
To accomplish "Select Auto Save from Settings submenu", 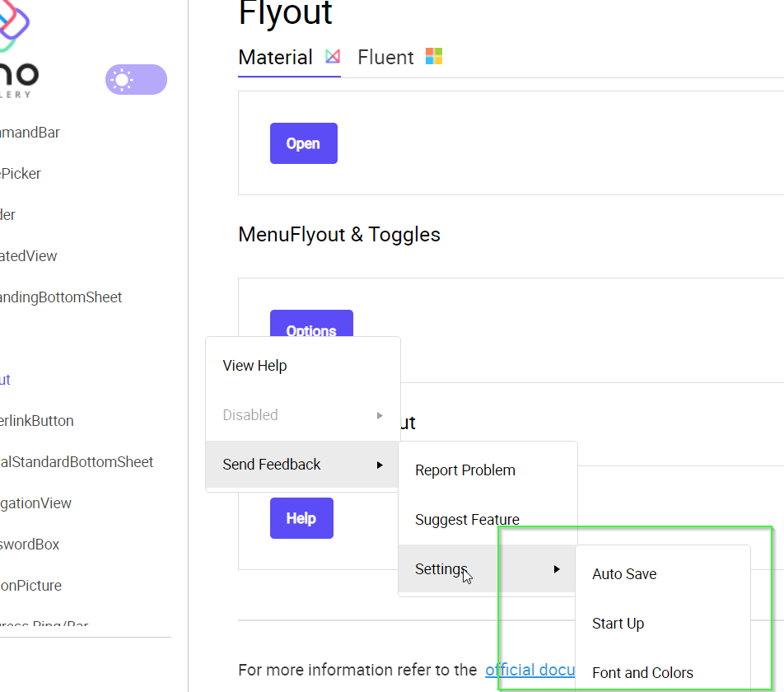I will point(623,573).
